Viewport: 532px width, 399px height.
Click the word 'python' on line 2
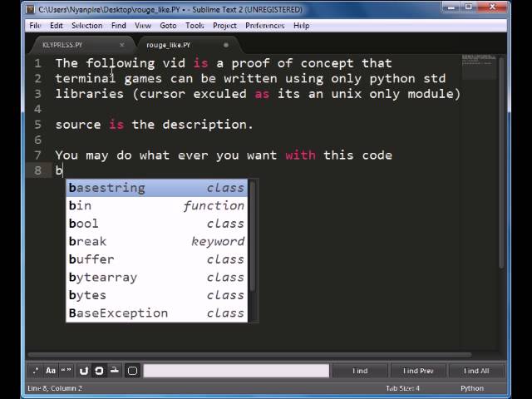click(x=392, y=79)
